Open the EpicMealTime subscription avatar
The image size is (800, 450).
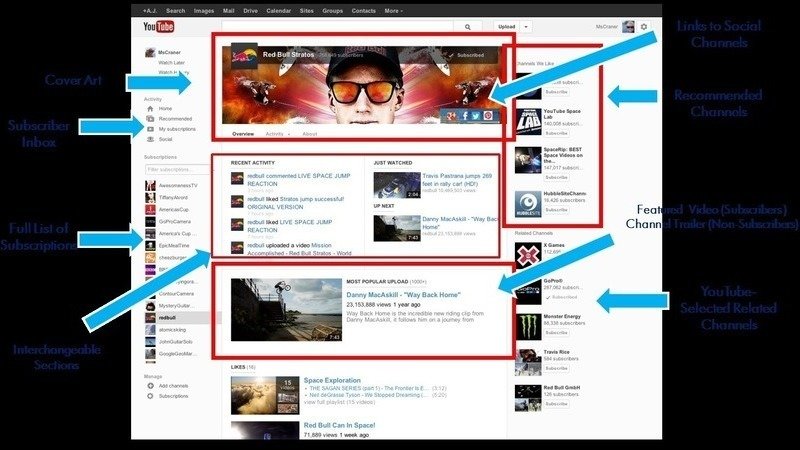(150, 245)
